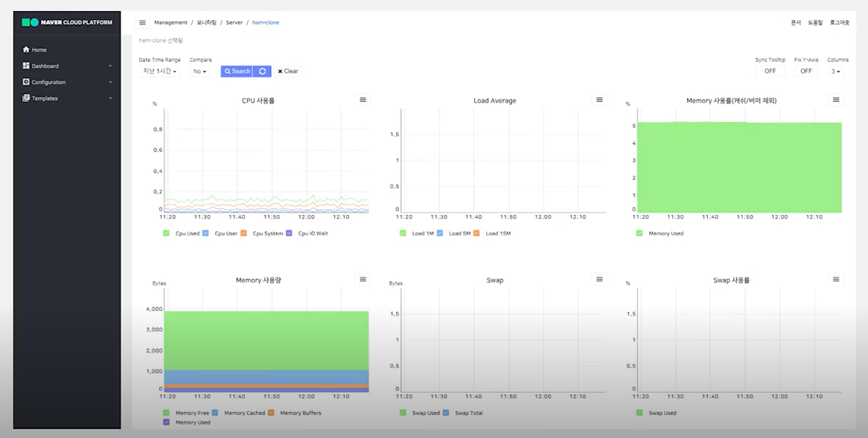The width and height of the screenshot is (868, 438).
Task: Toggle Memory Used checkbox under Memory 사용률 chart
Action: pyautogui.click(x=639, y=234)
